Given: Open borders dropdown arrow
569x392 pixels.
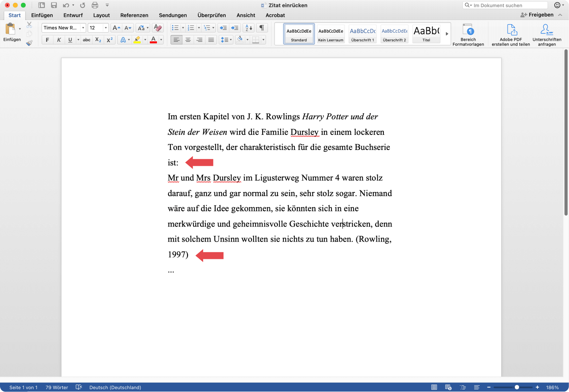Looking at the screenshot, I should tap(263, 40).
